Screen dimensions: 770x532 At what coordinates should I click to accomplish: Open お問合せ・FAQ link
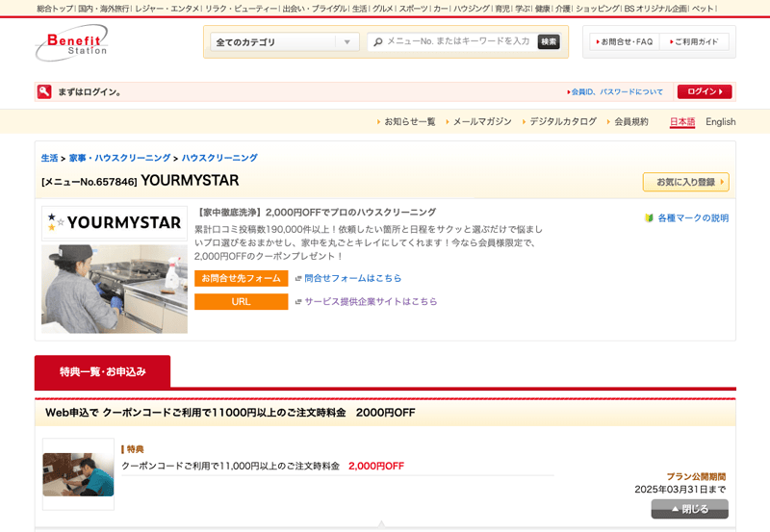(625, 42)
